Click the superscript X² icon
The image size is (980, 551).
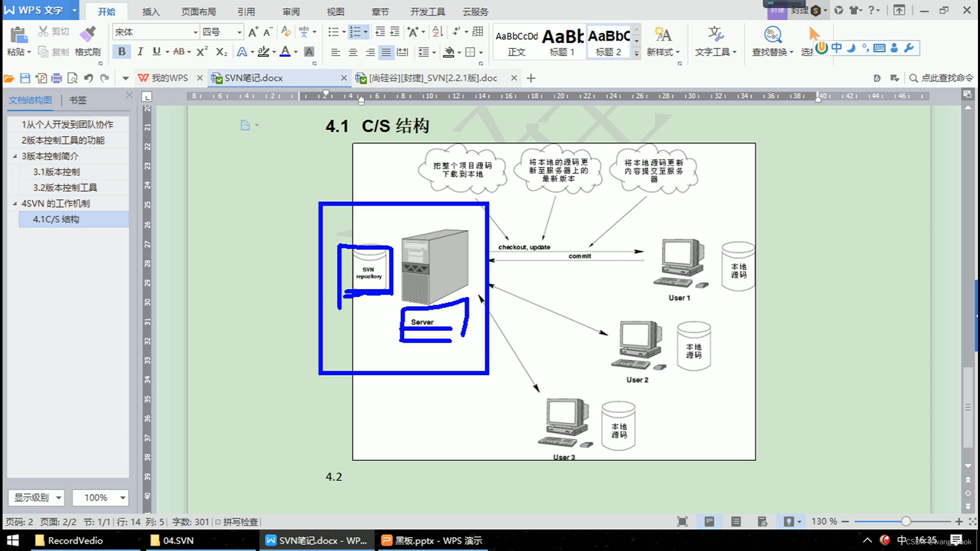point(202,52)
